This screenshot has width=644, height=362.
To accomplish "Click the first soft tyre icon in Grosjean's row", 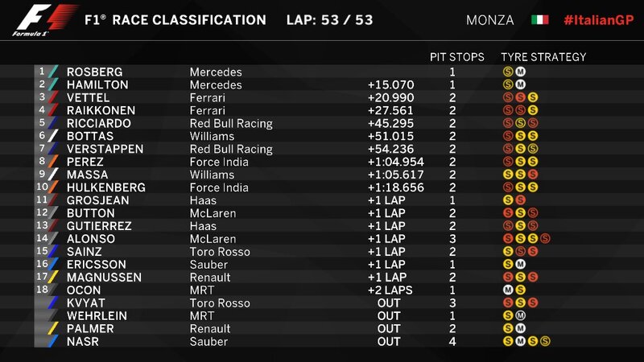I will (x=508, y=200).
